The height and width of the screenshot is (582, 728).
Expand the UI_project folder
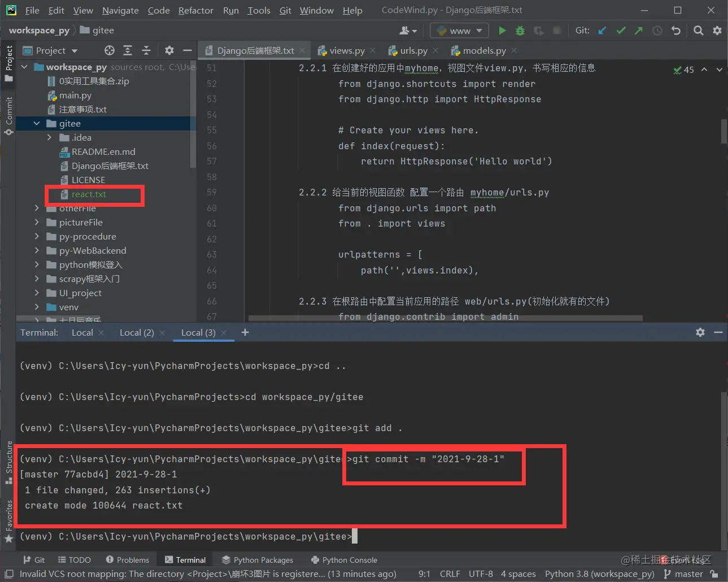click(x=37, y=293)
